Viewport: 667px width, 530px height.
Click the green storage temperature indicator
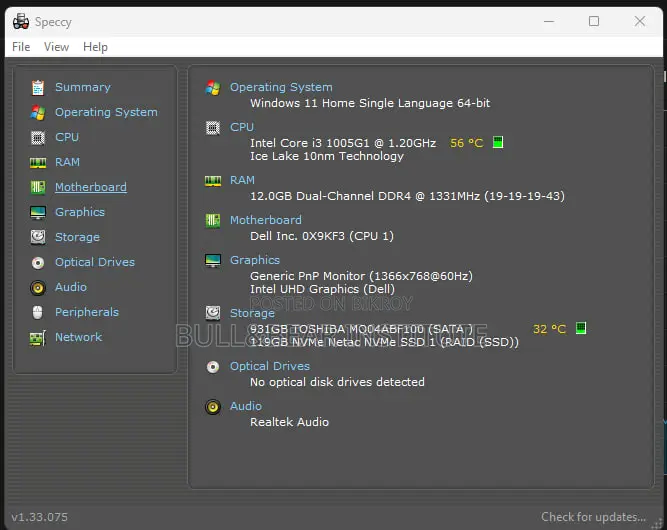[581, 328]
